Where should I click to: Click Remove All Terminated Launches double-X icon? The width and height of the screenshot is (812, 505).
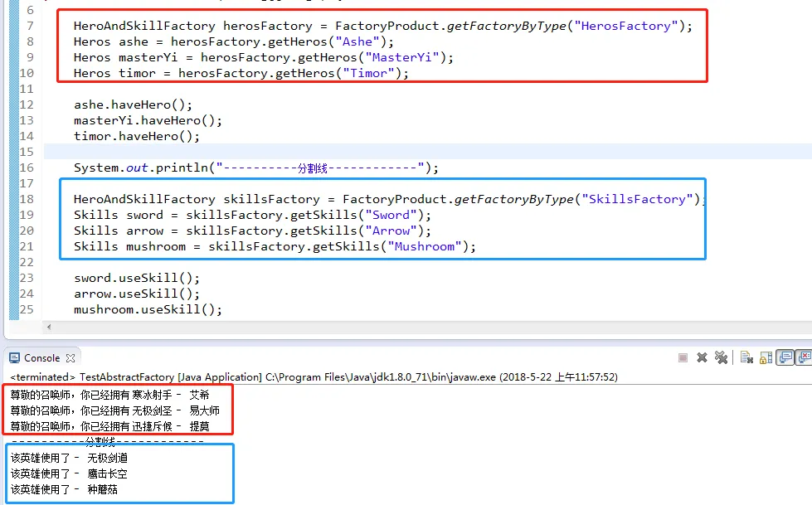[721, 357]
